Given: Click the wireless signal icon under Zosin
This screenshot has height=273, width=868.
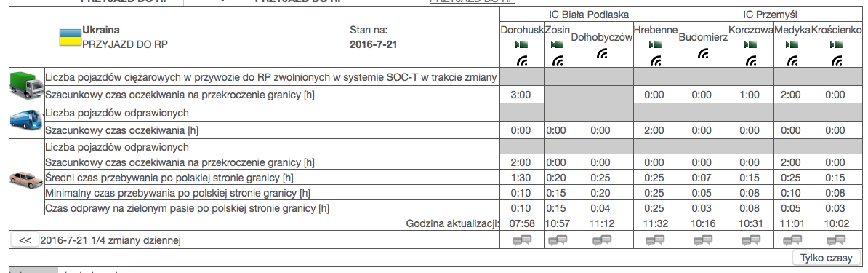Looking at the screenshot, I should (x=558, y=60).
